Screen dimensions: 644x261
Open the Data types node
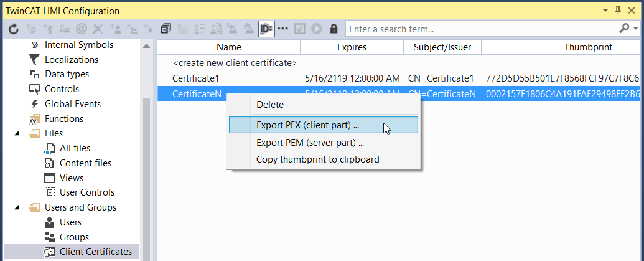[x=67, y=74]
